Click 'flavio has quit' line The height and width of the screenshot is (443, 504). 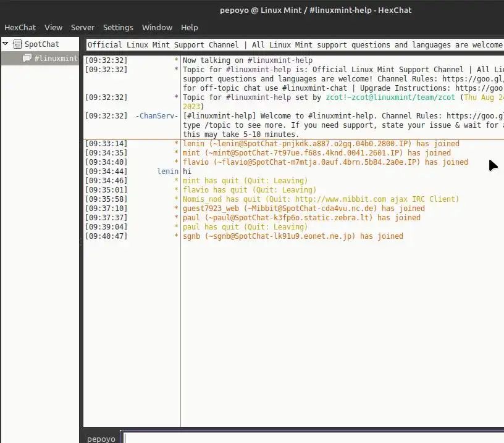pos(250,190)
